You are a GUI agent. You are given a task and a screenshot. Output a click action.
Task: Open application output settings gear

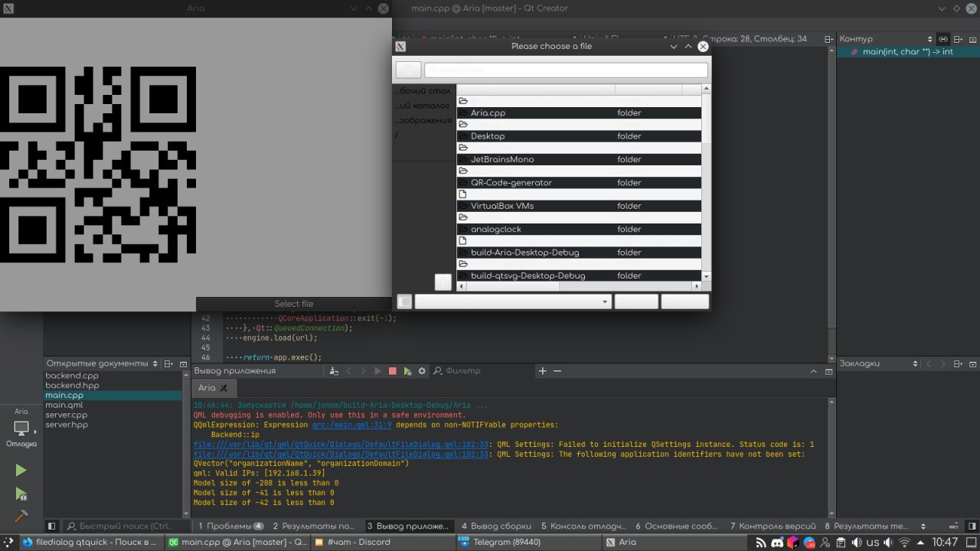pyautogui.click(x=421, y=371)
